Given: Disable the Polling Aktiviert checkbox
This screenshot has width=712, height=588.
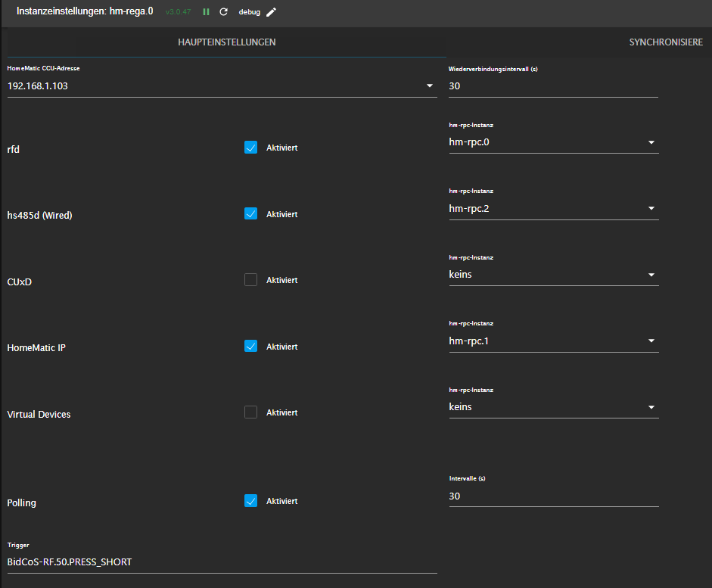Looking at the screenshot, I should (x=250, y=501).
